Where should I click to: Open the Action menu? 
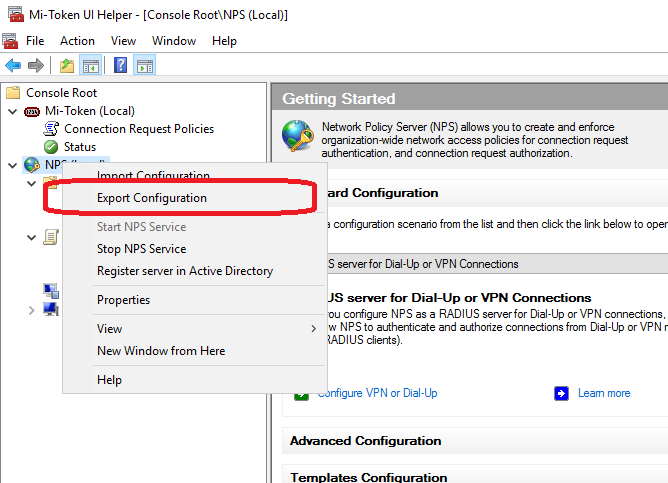(77, 41)
